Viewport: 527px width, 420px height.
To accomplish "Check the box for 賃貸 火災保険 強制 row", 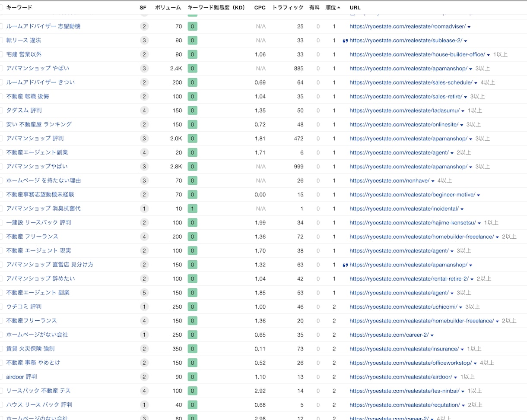I will coord(1,349).
